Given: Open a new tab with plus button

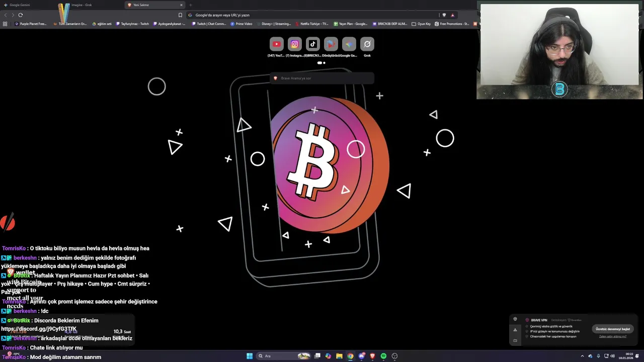Looking at the screenshot, I should point(190,5).
